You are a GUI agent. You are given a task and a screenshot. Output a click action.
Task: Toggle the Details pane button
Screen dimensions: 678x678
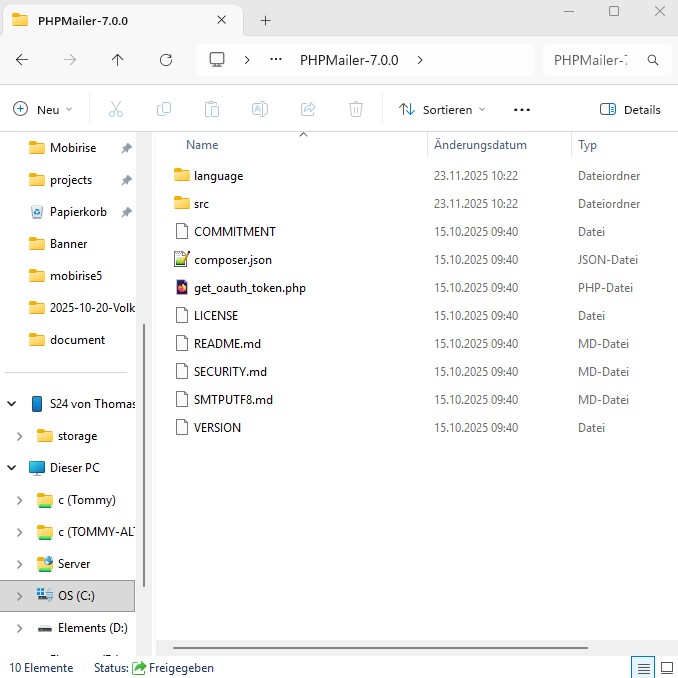[630, 109]
